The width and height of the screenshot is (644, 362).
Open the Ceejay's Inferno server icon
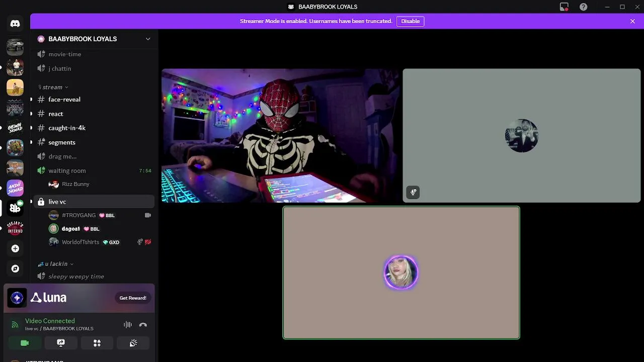(x=15, y=228)
